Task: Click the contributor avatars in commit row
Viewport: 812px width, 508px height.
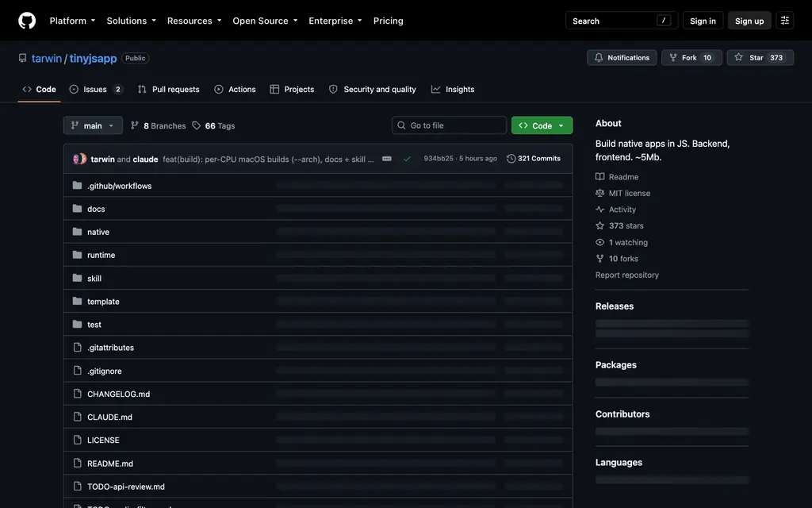Action: (80, 159)
